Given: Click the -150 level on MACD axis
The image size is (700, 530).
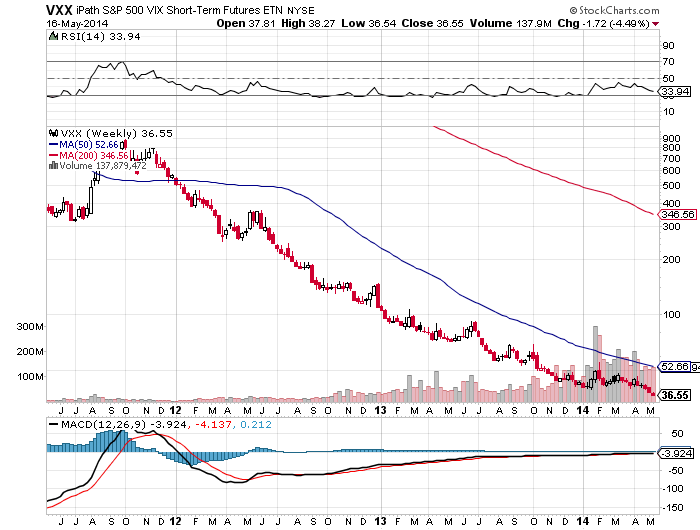Looking at the screenshot, I should 674,507.
